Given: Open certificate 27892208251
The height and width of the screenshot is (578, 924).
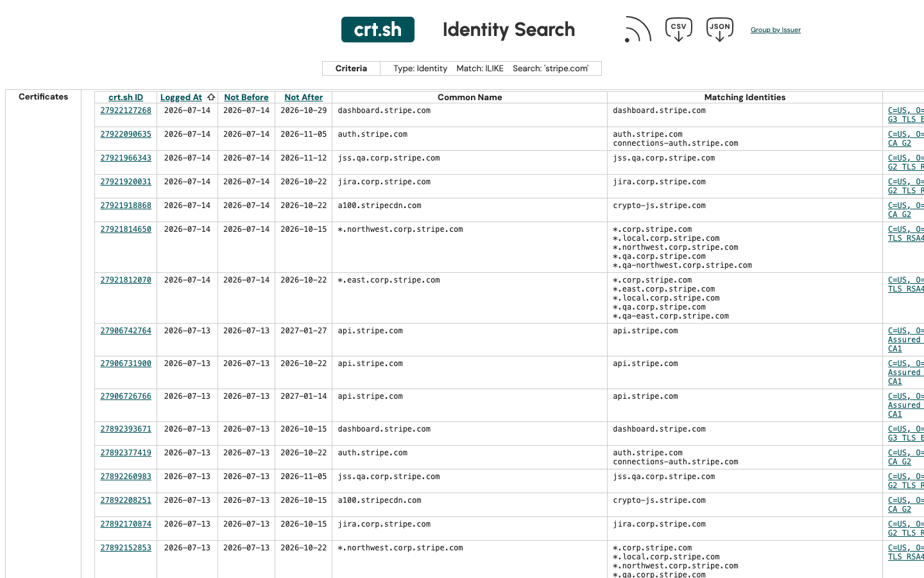Looking at the screenshot, I should (x=126, y=500).
